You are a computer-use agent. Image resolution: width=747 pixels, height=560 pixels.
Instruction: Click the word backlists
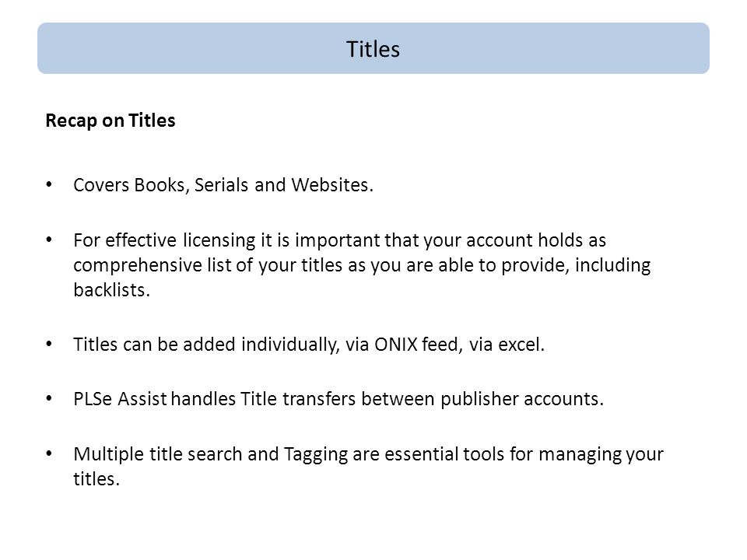(111, 289)
